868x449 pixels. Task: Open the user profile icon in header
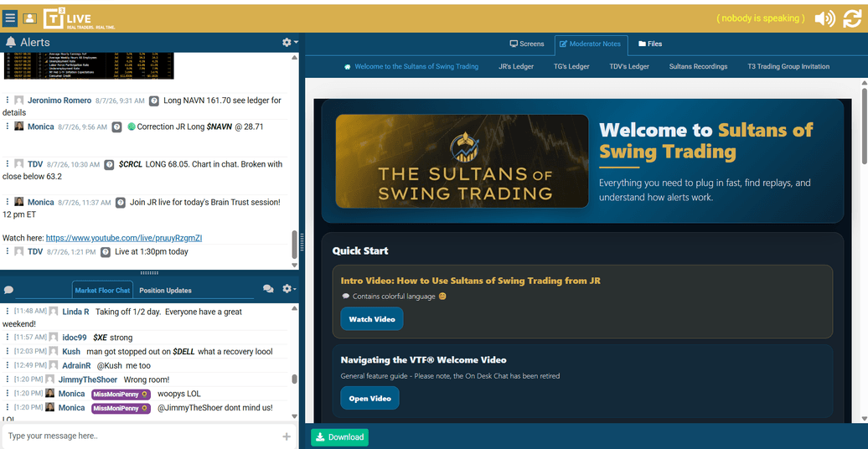pyautogui.click(x=29, y=18)
